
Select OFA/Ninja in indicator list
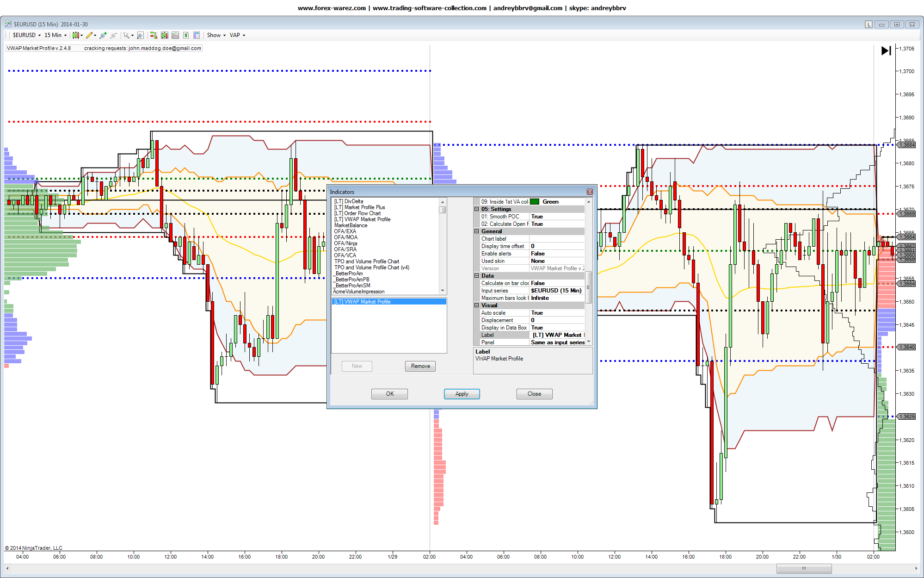pyautogui.click(x=345, y=243)
